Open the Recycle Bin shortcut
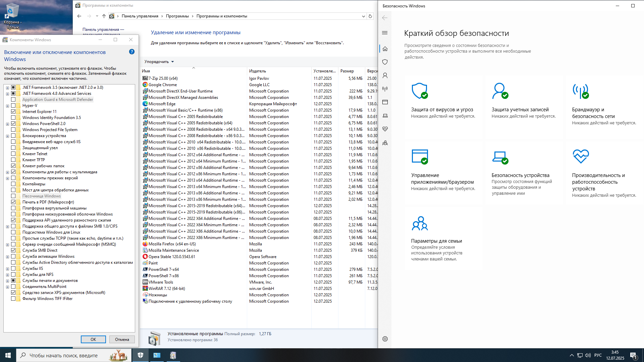Viewport: 644px width, 362px height. click(x=12, y=16)
